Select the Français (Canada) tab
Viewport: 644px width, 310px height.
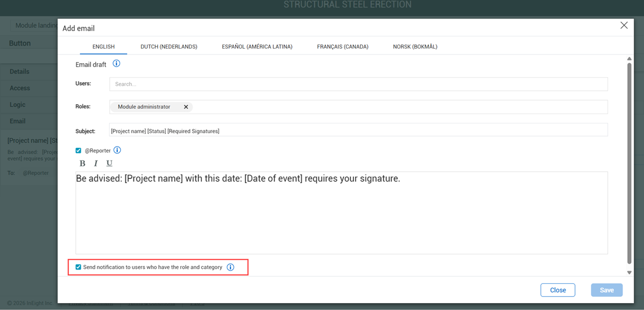342,46
